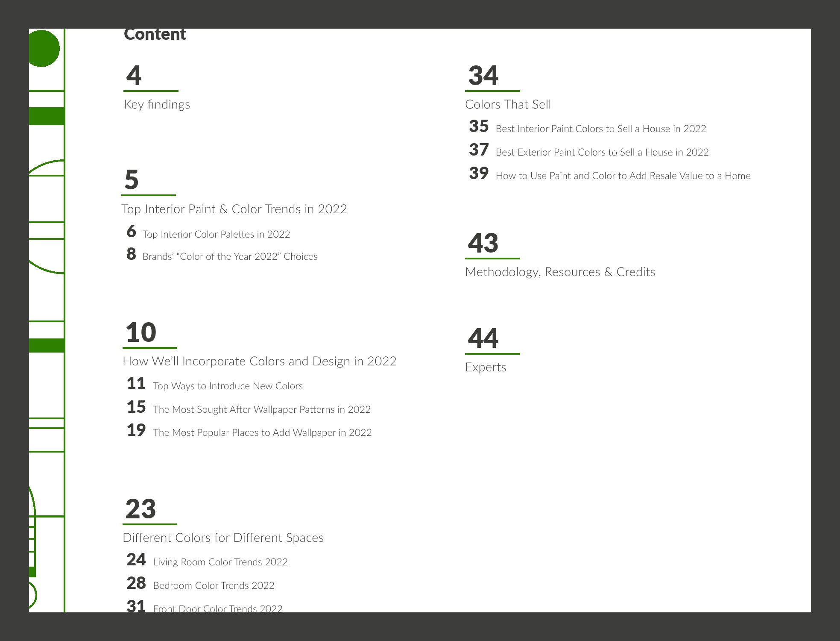The width and height of the screenshot is (840, 641).
Task: Jump to Colors That Sell section
Action: pos(508,104)
